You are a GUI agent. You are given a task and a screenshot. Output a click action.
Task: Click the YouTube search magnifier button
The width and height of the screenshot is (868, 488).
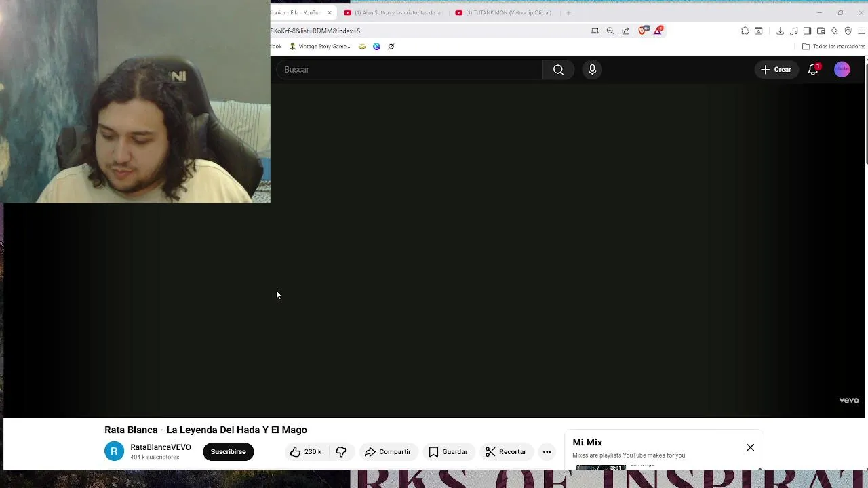pyautogui.click(x=558, y=69)
